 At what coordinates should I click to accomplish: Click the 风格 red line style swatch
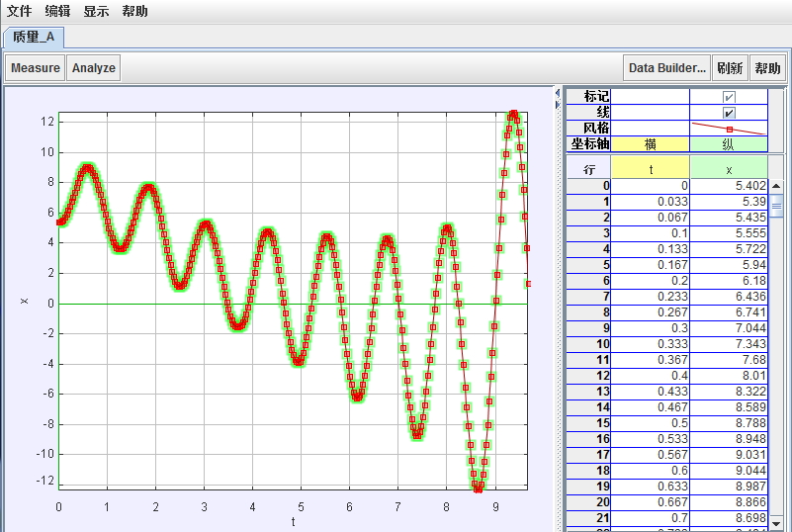point(729,129)
